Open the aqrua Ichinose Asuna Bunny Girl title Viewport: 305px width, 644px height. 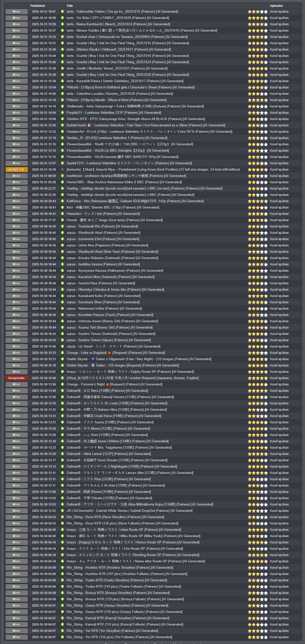112,321
